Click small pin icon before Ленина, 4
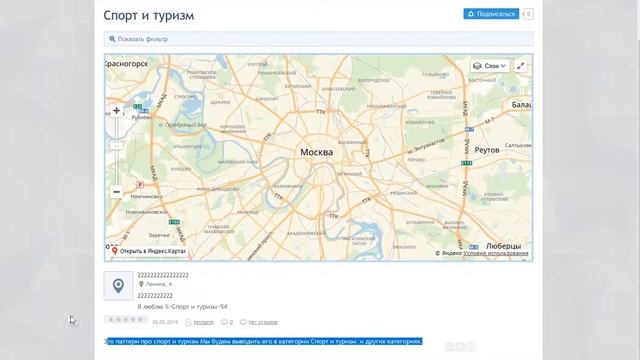The image size is (640, 360). (x=141, y=284)
